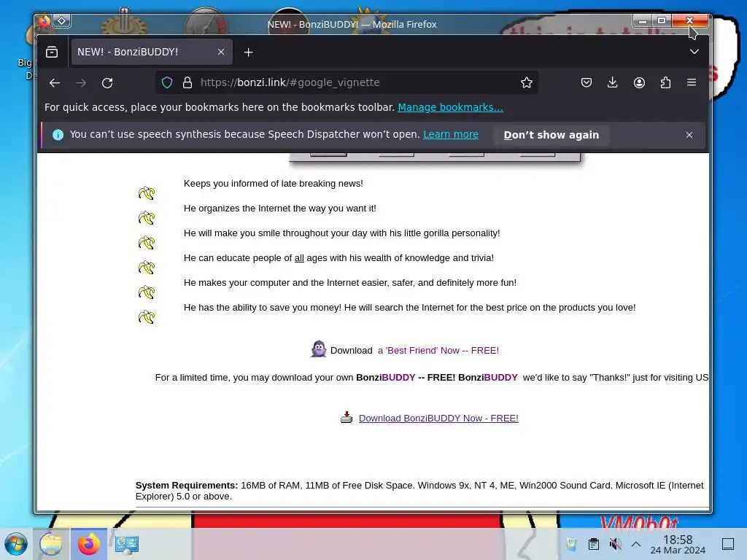The image size is (747, 560).
Task: Open the Windows-style Start menu button
Action: click(16, 544)
